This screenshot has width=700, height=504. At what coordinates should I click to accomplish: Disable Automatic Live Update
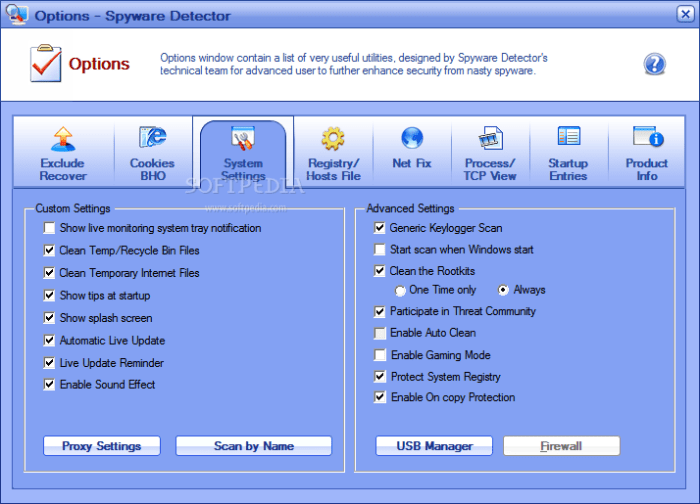click(x=50, y=340)
